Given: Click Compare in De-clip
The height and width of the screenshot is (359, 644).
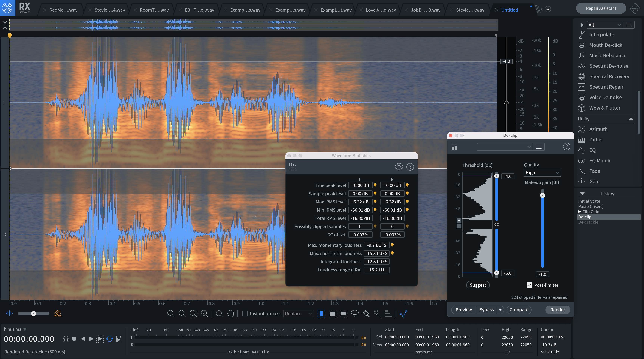Looking at the screenshot, I should (519, 310).
